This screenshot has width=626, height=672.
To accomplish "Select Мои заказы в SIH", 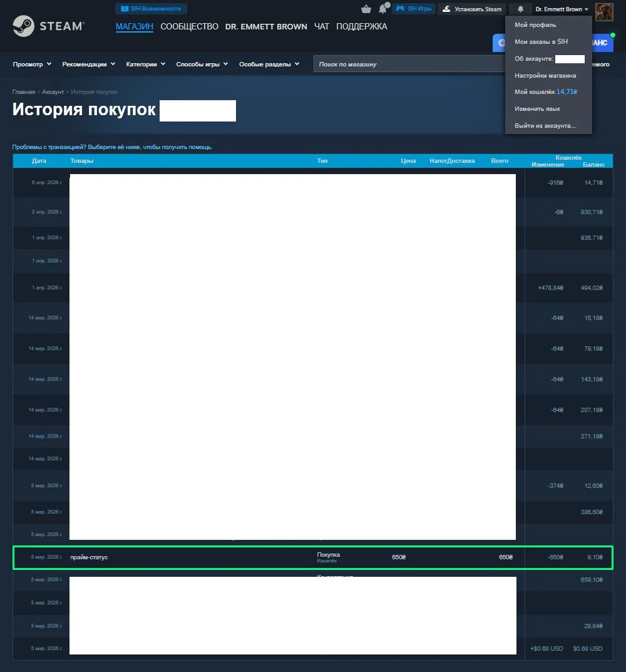I will (x=541, y=41).
